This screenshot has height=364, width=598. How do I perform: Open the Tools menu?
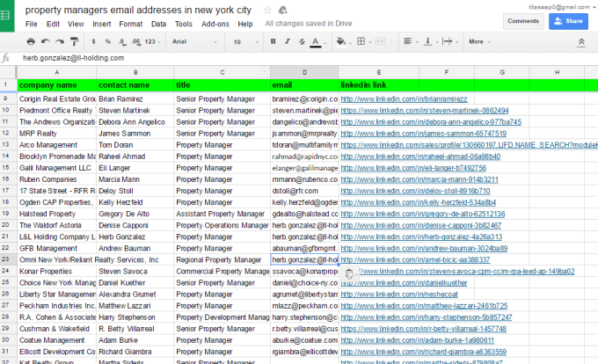[x=184, y=24]
